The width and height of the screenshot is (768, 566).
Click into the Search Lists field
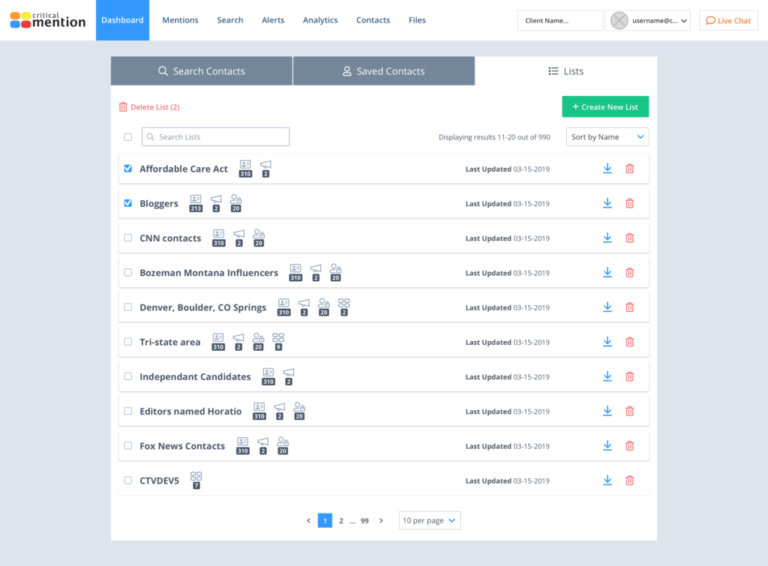point(216,137)
